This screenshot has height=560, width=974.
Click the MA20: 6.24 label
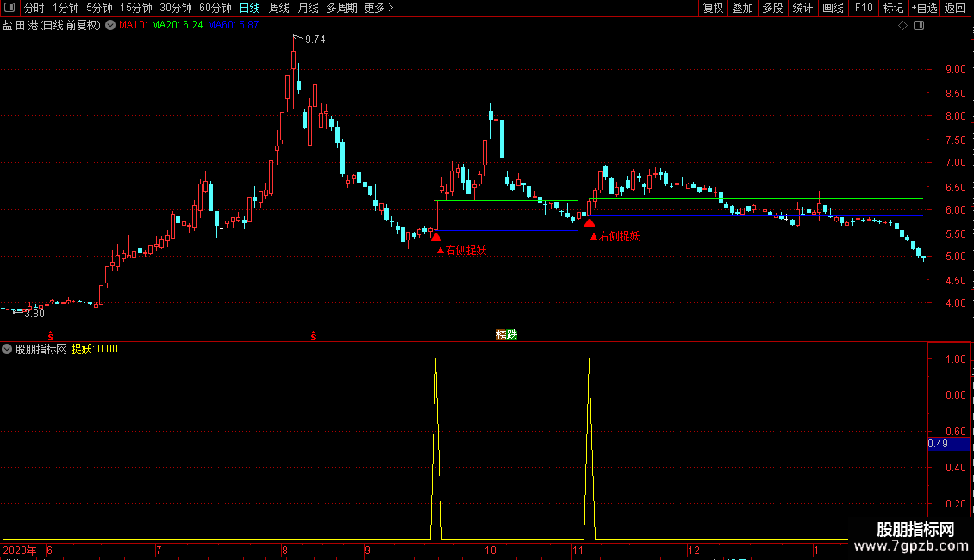pyautogui.click(x=177, y=25)
